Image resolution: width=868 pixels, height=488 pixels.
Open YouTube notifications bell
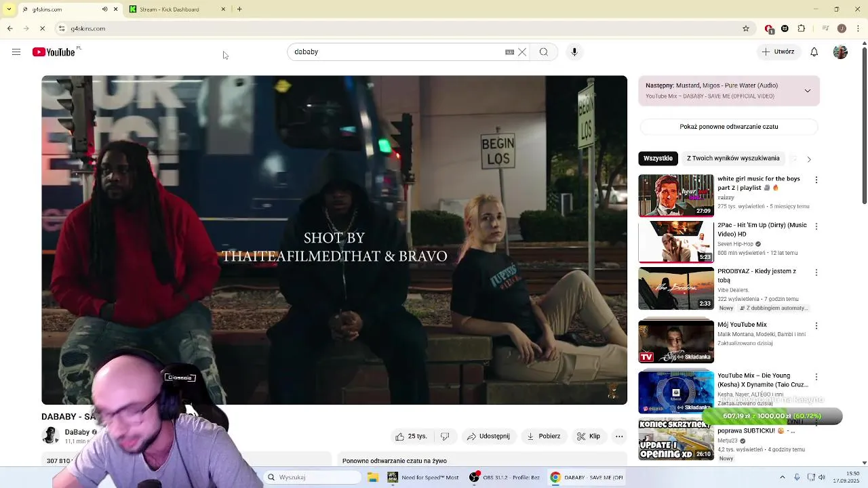pos(814,52)
